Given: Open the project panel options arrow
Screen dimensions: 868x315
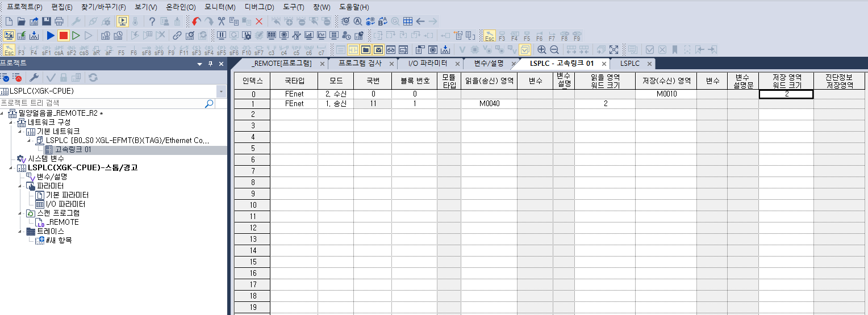Looking at the screenshot, I should point(199,64).
